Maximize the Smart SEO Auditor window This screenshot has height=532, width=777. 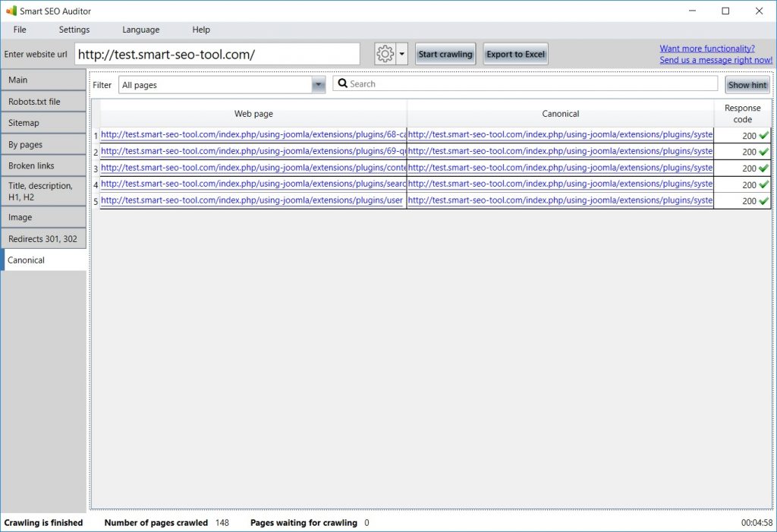click(725, 11)
